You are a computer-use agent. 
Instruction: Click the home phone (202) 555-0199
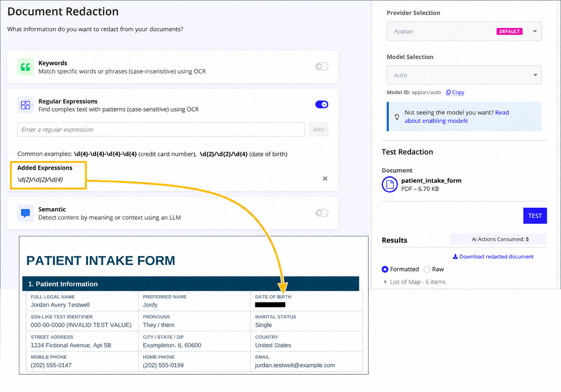coord(163,365)
